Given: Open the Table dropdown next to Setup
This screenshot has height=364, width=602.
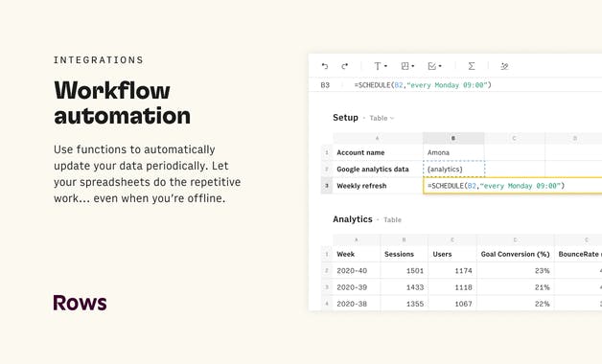Looking at the screenshot, I should coord(382,118).
